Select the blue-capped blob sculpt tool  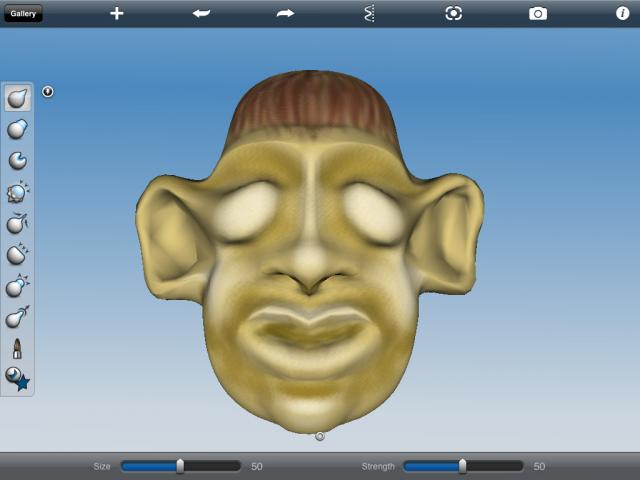tap(18, 129)
